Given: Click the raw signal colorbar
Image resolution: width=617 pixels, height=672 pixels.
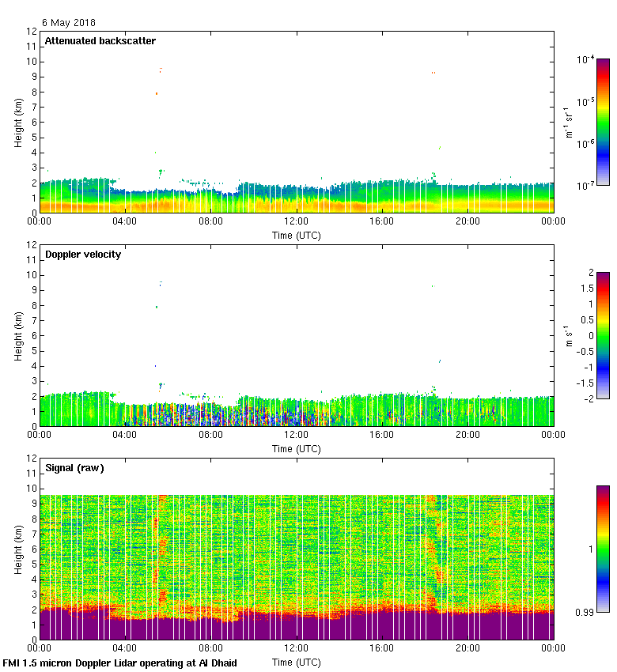Looking at the screenshot, I should pos(603,548).
